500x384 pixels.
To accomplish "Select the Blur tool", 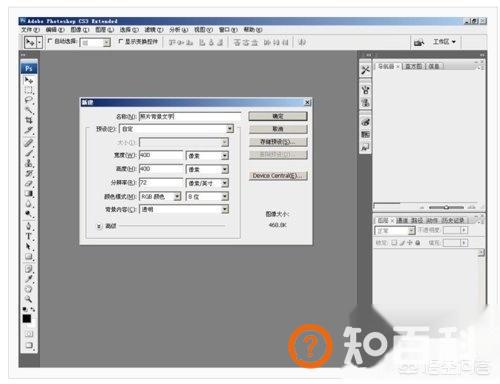I will coord(29,204).
